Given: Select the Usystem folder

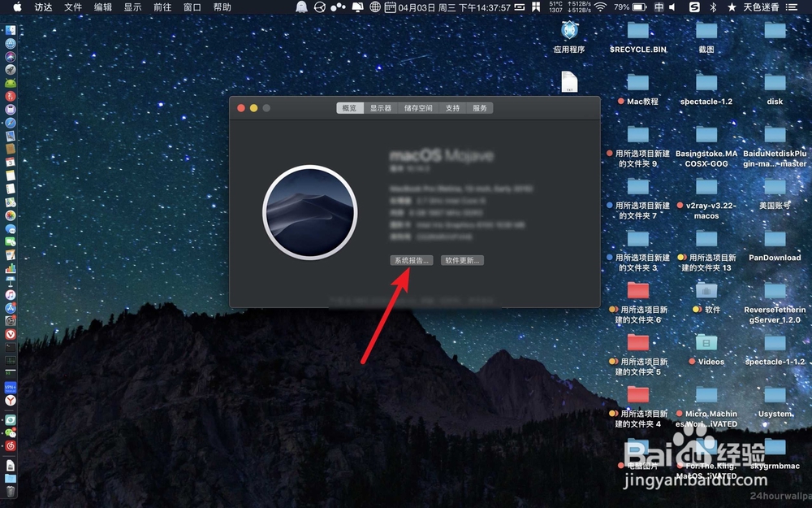Looking at the screenshot, I should coord(775,396).
